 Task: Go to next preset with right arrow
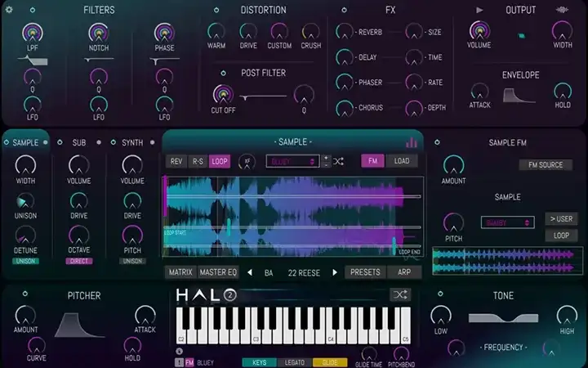coord(335,272)
